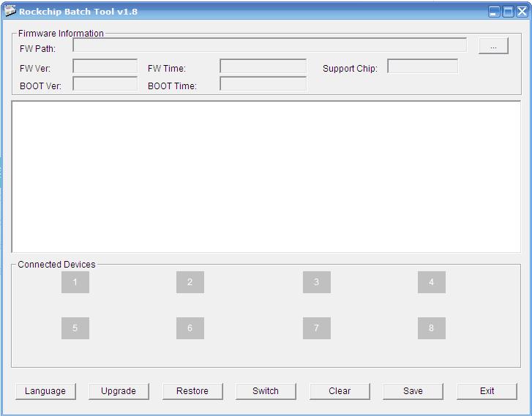Clear the log with Clear button

coord(340,391)
